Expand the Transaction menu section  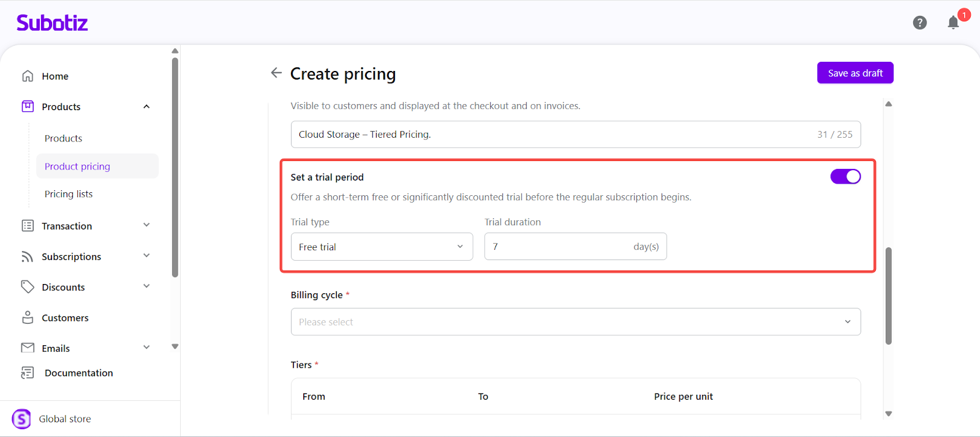pos(146,225)
